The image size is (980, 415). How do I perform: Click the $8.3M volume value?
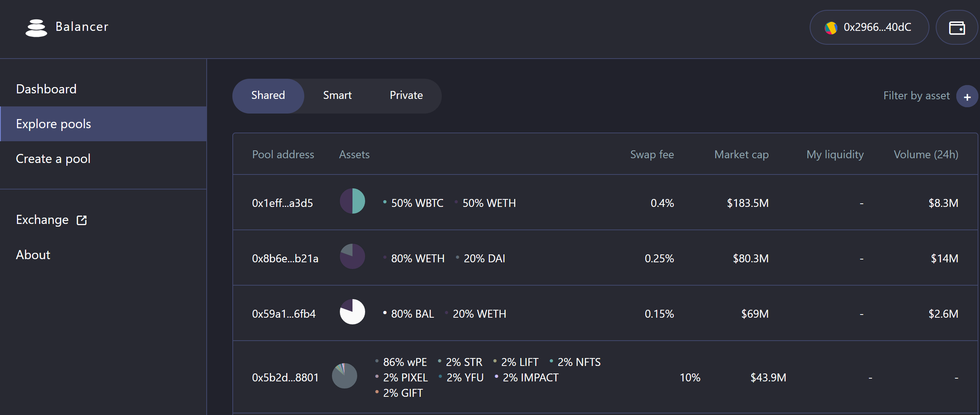point(944,203)
